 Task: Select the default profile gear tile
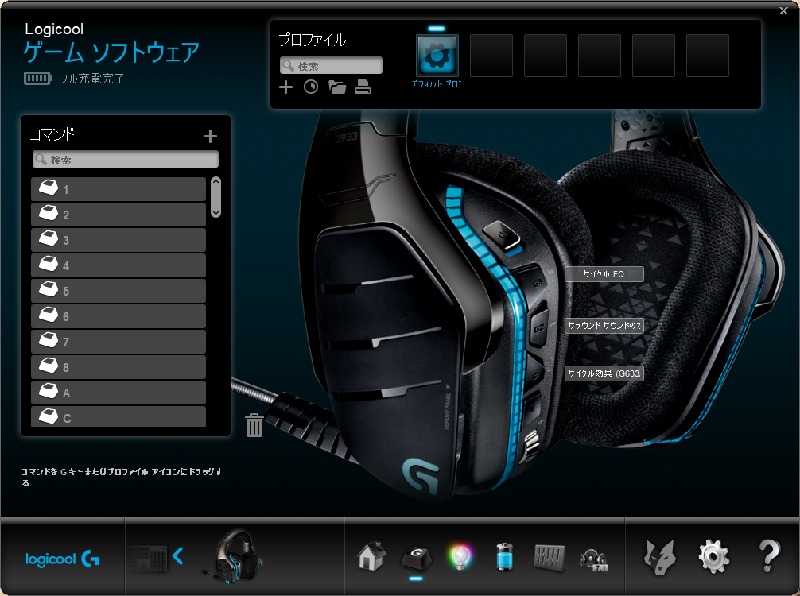(x=437, y=56)
